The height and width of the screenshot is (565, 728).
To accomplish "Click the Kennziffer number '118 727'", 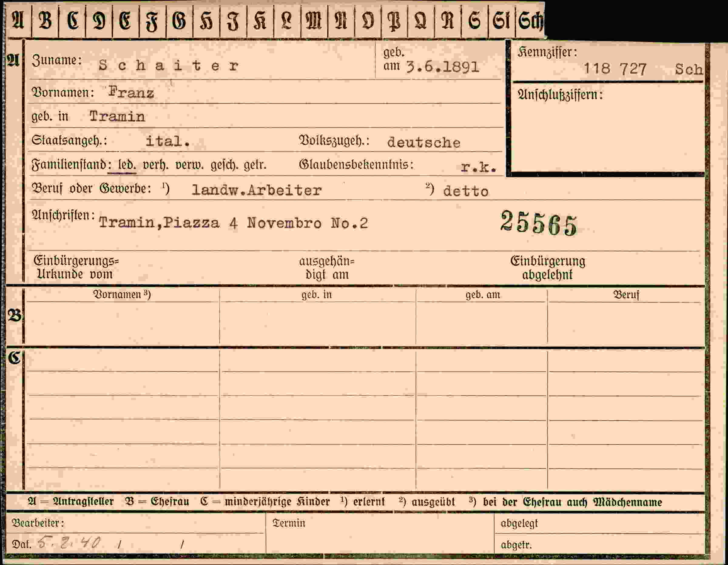I will (615, 69).
